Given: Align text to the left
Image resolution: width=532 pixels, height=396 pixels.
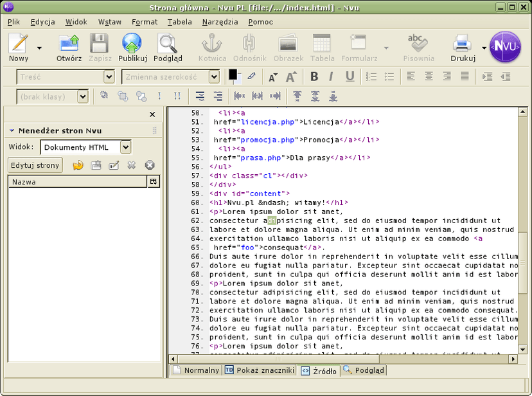Looking at the screenshot, I should (411, 76).
